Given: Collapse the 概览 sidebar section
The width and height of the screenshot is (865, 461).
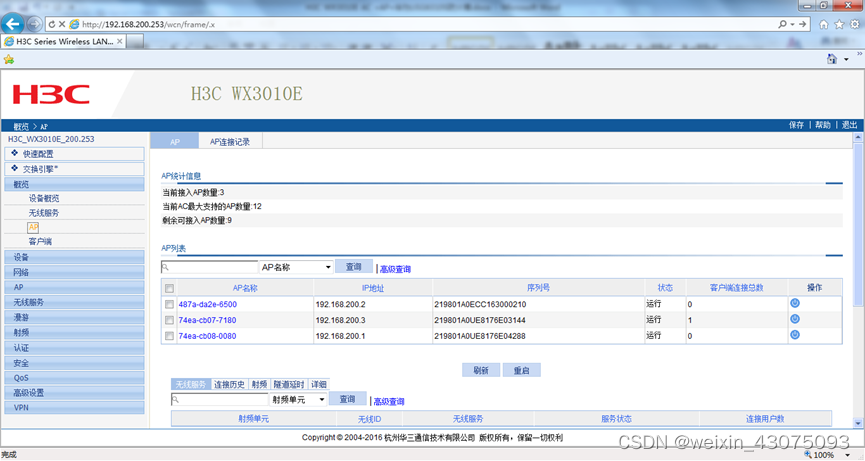Looking at the screenshot, I should pos(74,184).
